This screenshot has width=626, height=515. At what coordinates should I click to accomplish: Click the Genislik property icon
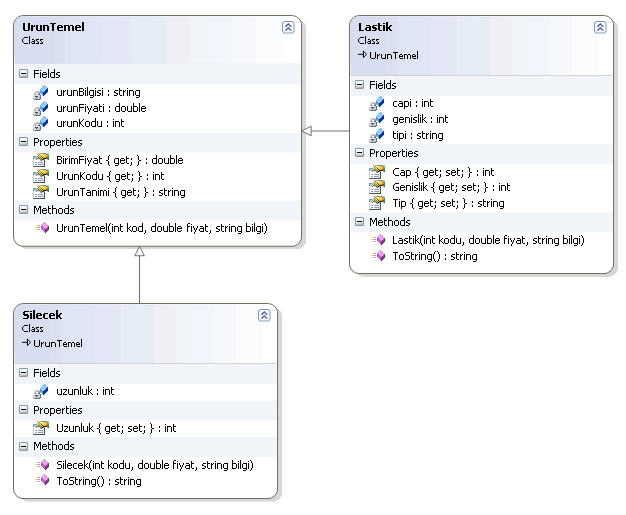[377, 187]
